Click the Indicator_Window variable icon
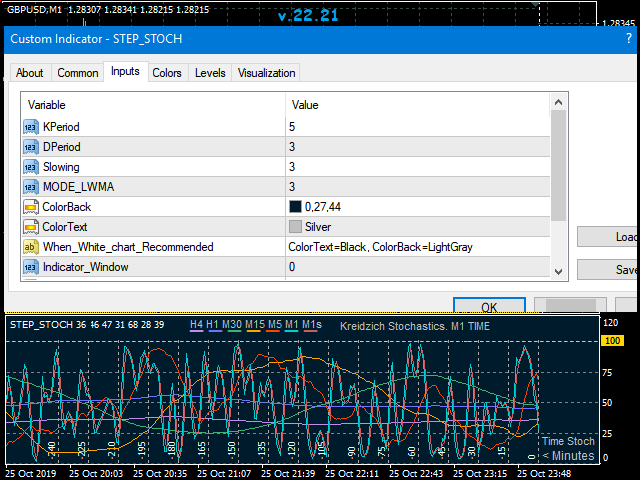The image size is (640, 480). (x=30, y=267)
